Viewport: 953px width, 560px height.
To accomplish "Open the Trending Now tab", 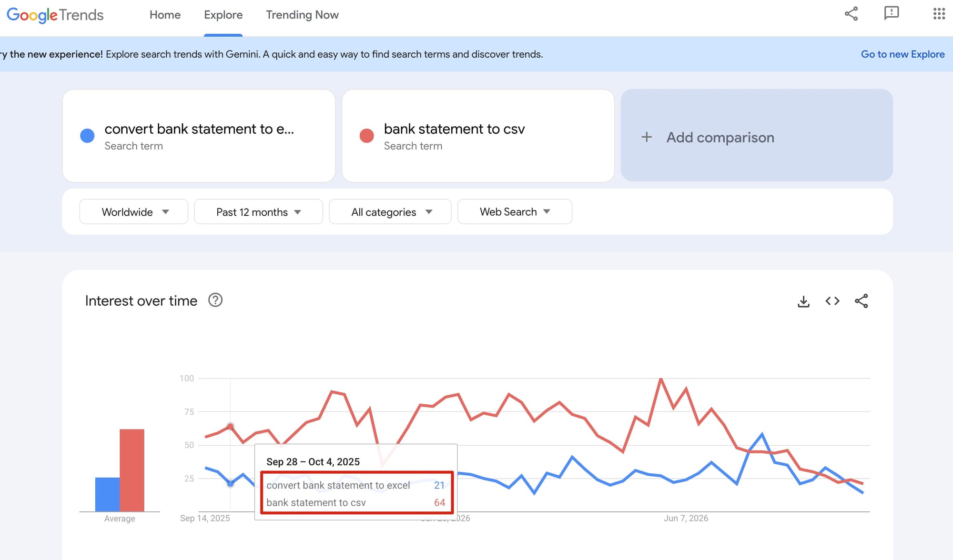I will click(x=302, y=15).
